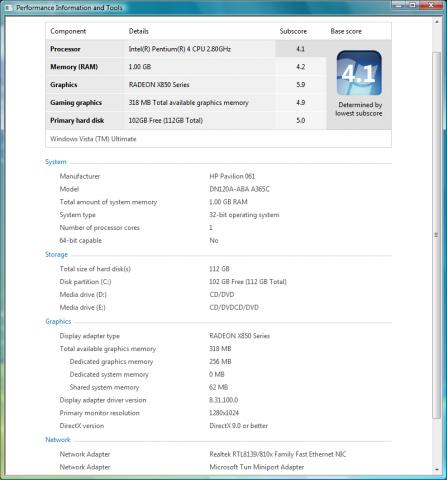Screen dimensions: 447x480
Task: Click '1280x1024' monitor resolution value
Action: coord(224,413)
